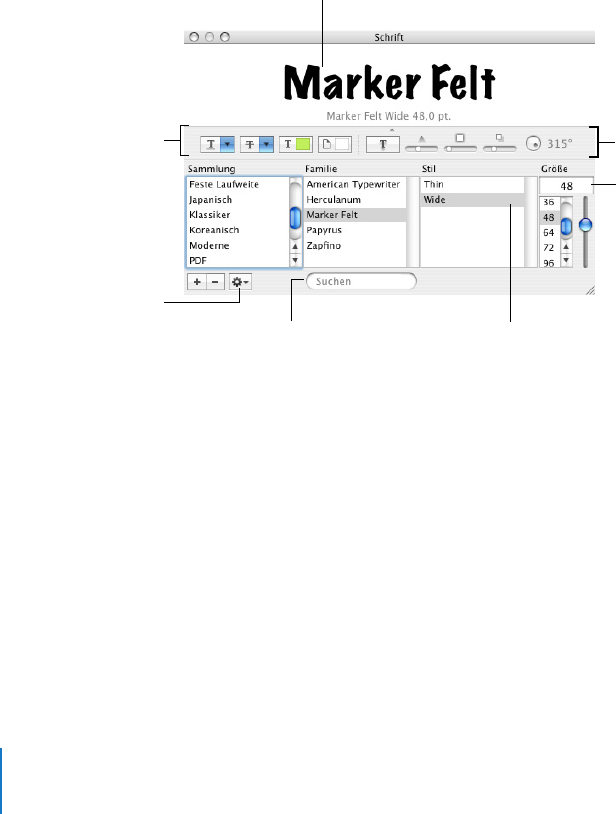616x814 pixels.
Task: Click collection list scroll down arrow
Action: (x=295, y=260)
